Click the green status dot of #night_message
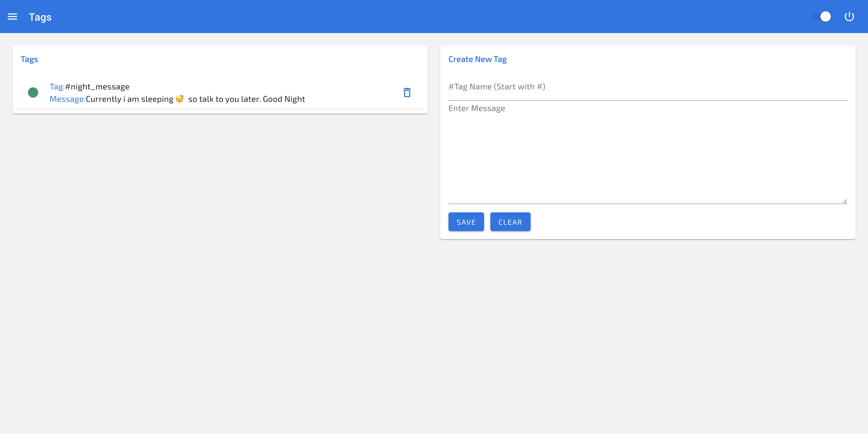This screenshot has width=868, height=434. [x=33, y=92]
